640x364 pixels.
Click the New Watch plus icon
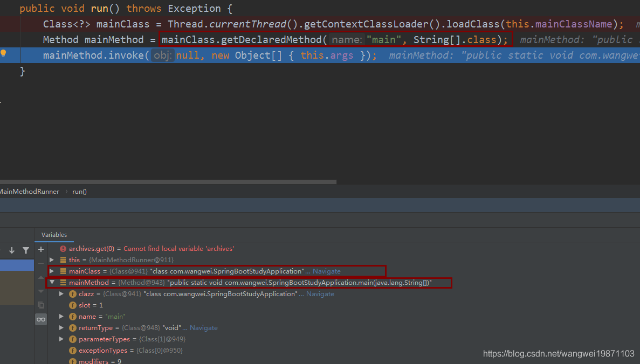click(x=41, y=249)
